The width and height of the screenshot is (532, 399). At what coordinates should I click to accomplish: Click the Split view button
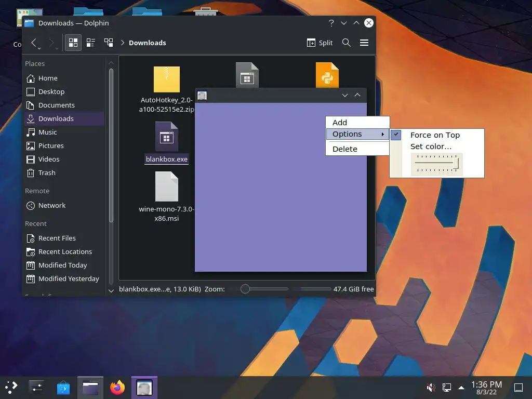click(x=320, y=43)
